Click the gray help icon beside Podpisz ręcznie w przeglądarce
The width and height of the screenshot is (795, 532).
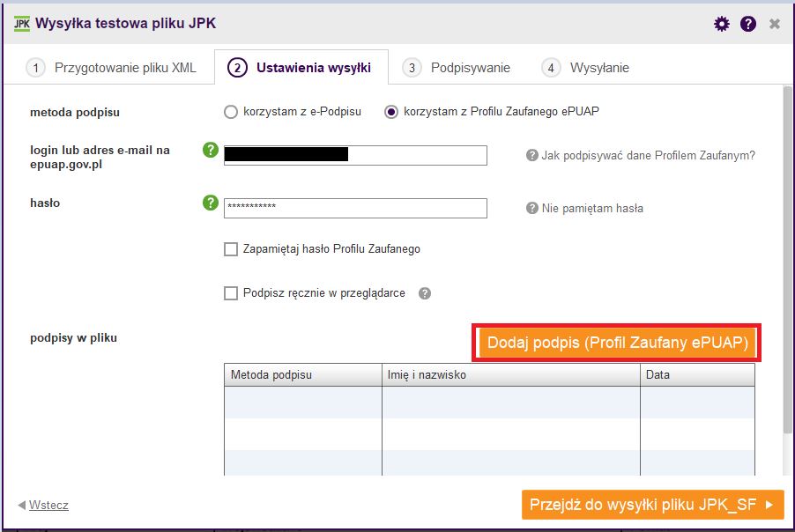click(x=425, y=293)
